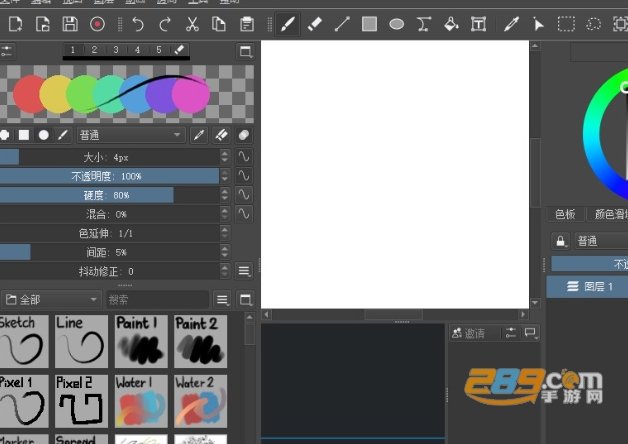The height and width of the screenshot is (444, 628).
Task: Choose square brush tip shape
Action: (24, 135)
